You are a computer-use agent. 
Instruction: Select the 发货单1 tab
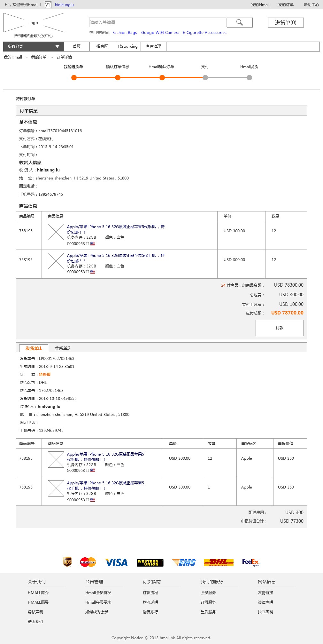[x=34, y=348]
